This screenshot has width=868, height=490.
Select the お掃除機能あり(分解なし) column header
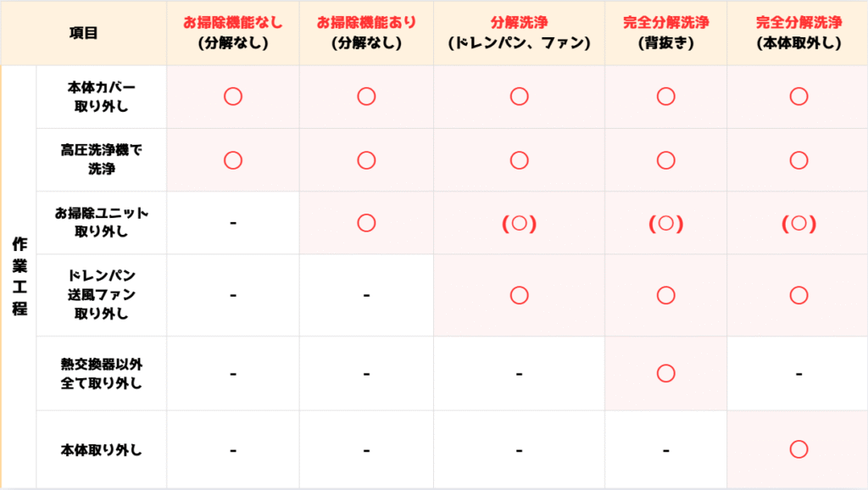tap(366, 33)
